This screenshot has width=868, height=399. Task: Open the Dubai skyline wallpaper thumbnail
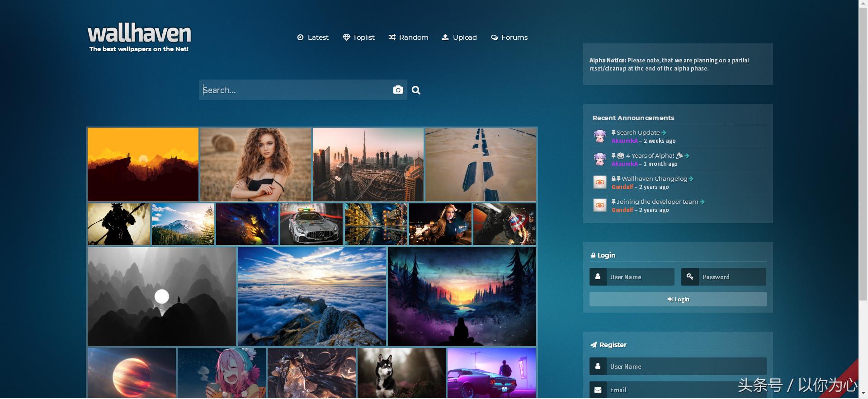tap(368, 164)
